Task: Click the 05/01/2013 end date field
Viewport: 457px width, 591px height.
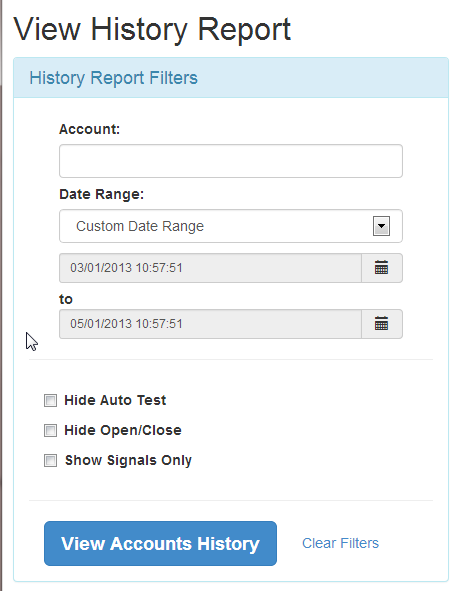Action: click(210, 324)
